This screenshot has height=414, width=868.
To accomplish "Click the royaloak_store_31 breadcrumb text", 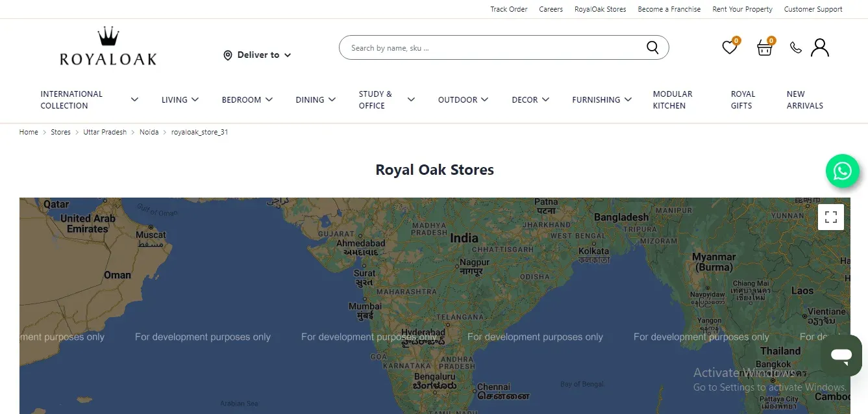I will 200,132.
